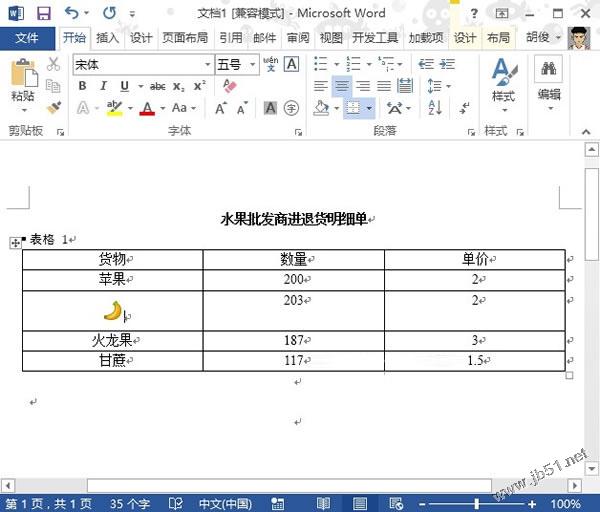
Task: Collapse the ribbon with the up chevron
Action: pos(586,132)
